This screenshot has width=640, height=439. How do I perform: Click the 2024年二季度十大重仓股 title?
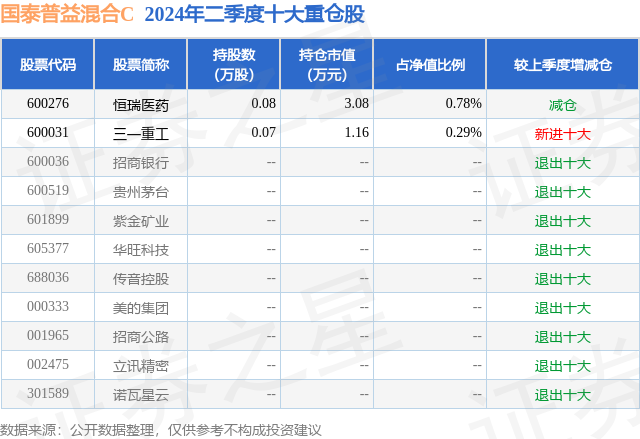pos(255,13)
